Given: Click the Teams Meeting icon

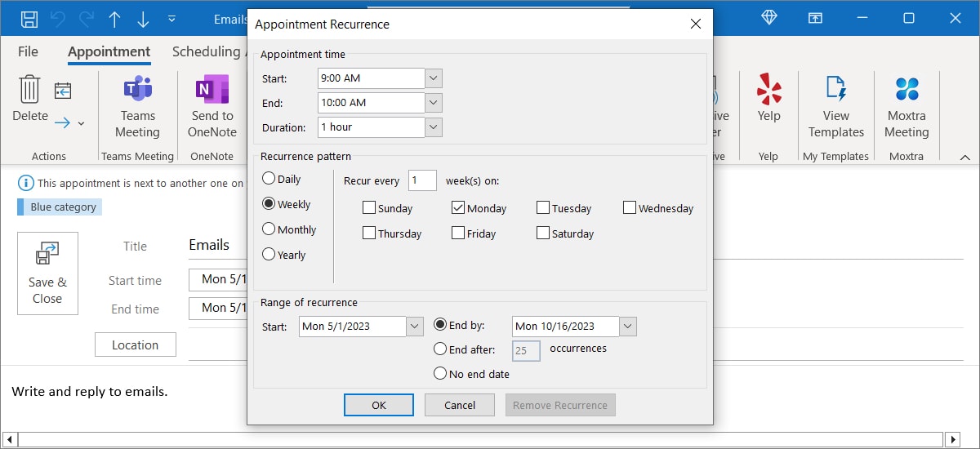Looking at the screenshot, I should (x=137, y=90).
